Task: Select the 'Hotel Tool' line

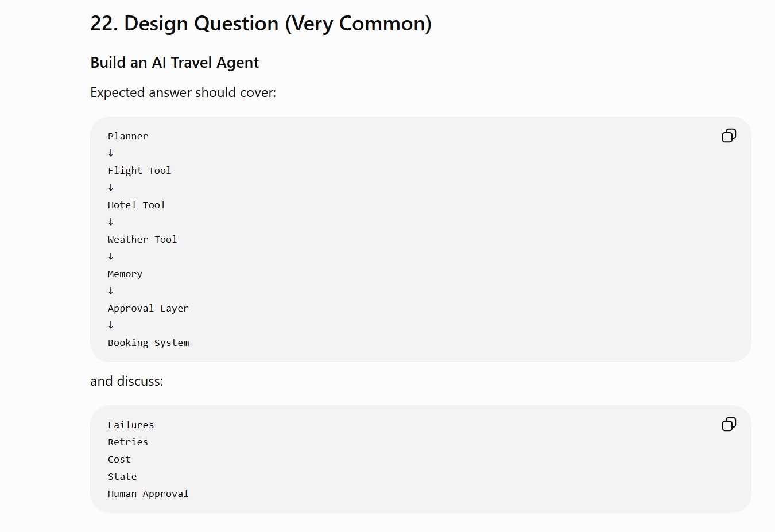Action: coord(137,205)
